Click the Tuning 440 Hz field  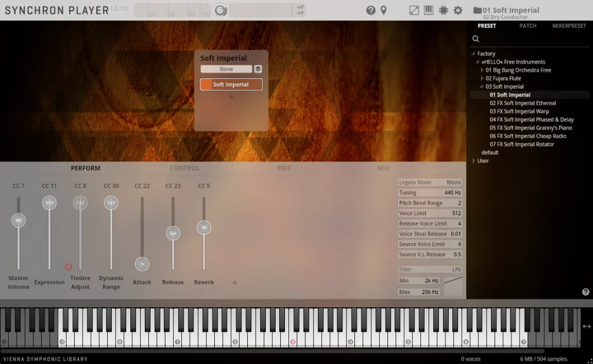(x=430, y=192)
